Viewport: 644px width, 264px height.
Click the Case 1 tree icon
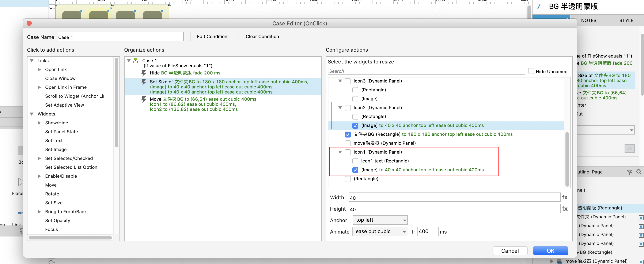136,61
